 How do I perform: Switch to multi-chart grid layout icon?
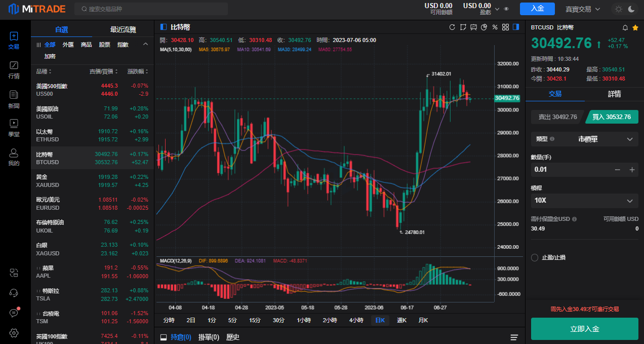pyautogui.click(x=505, y=27)
